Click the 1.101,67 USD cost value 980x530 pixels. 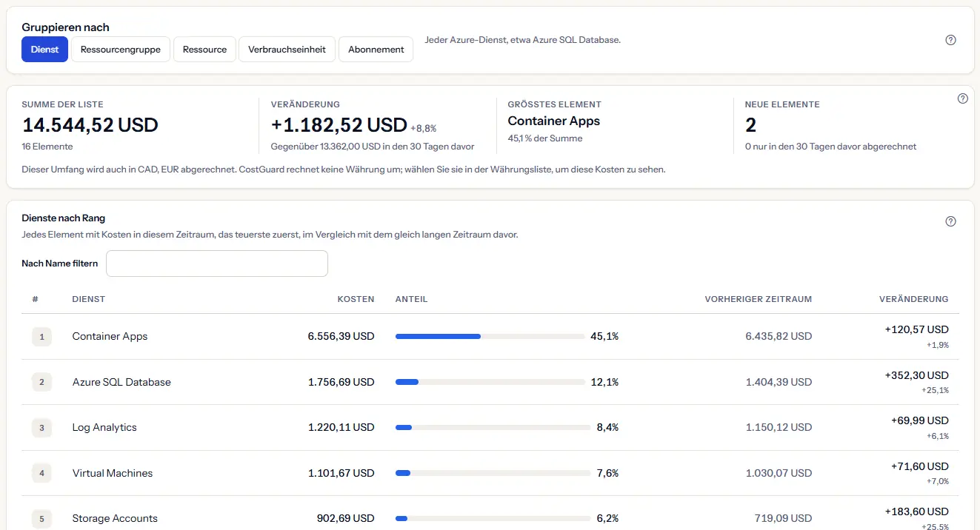pyautogui.click(x=341, y=473)
